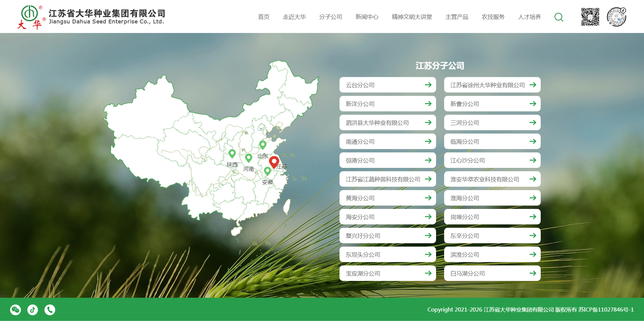This screenshot has height=326, width=644.
Task: Open the WeChat icon in footer
Action: (x=15, y=310)
